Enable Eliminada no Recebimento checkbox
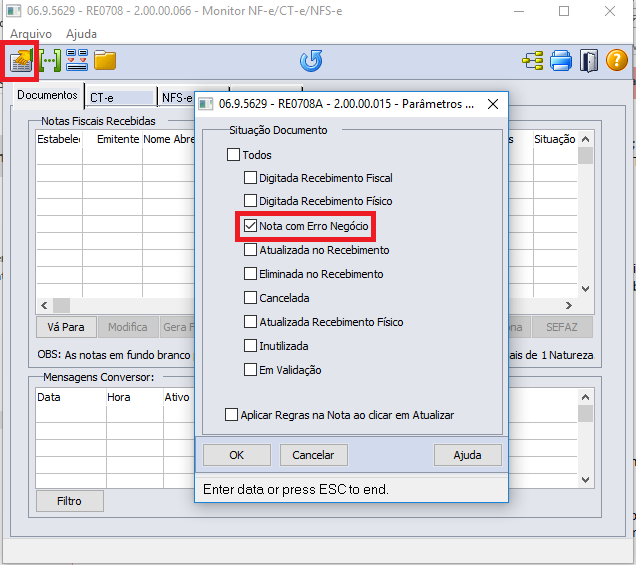 click(x=250, y=274)
